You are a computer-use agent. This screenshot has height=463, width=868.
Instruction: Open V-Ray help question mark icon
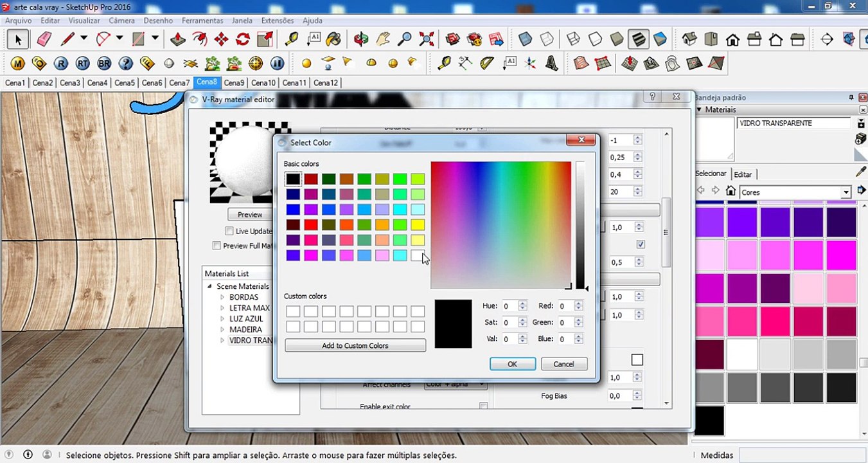click(126, 64)
